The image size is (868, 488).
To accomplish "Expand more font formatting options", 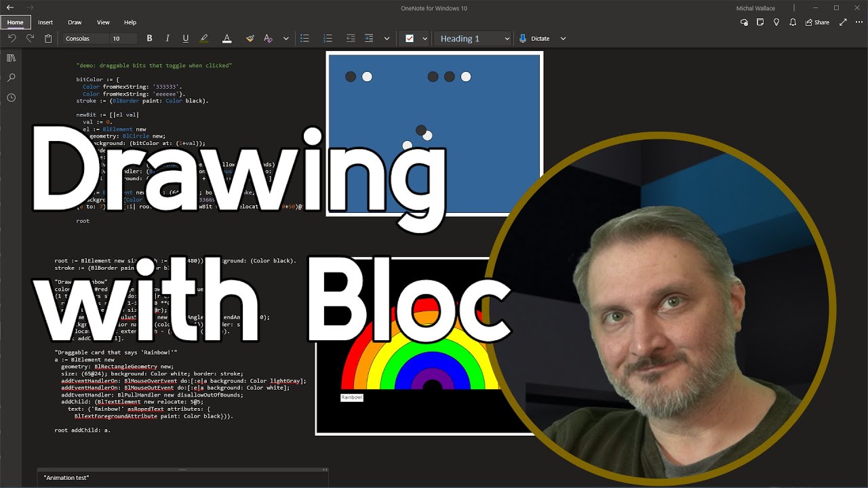I will coord(286,39).
